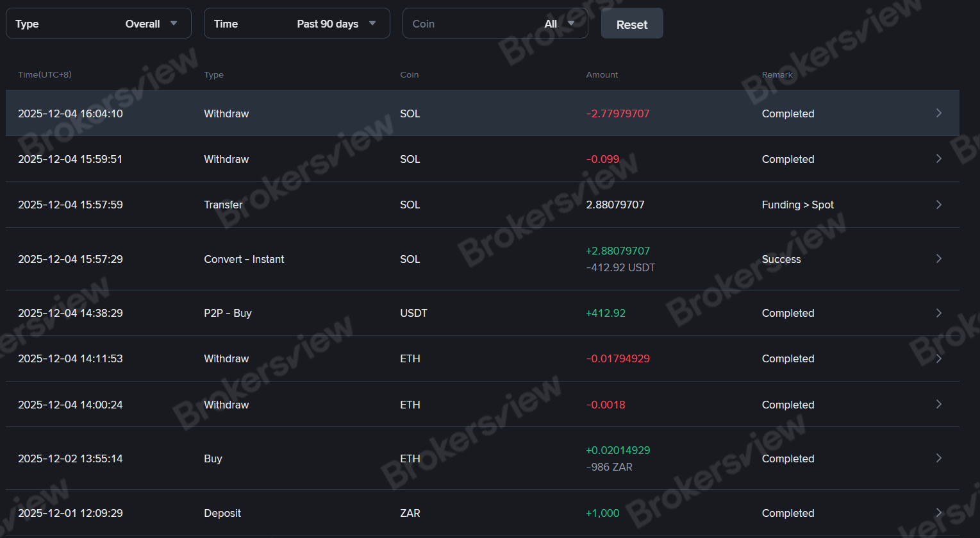Select the Convert - Instant transaction entry

[244, 259]
